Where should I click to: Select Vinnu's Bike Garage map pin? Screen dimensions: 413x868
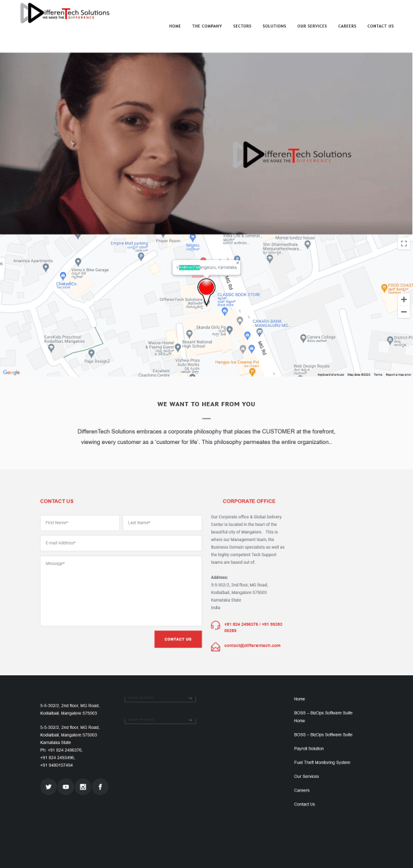pos(78,262)
